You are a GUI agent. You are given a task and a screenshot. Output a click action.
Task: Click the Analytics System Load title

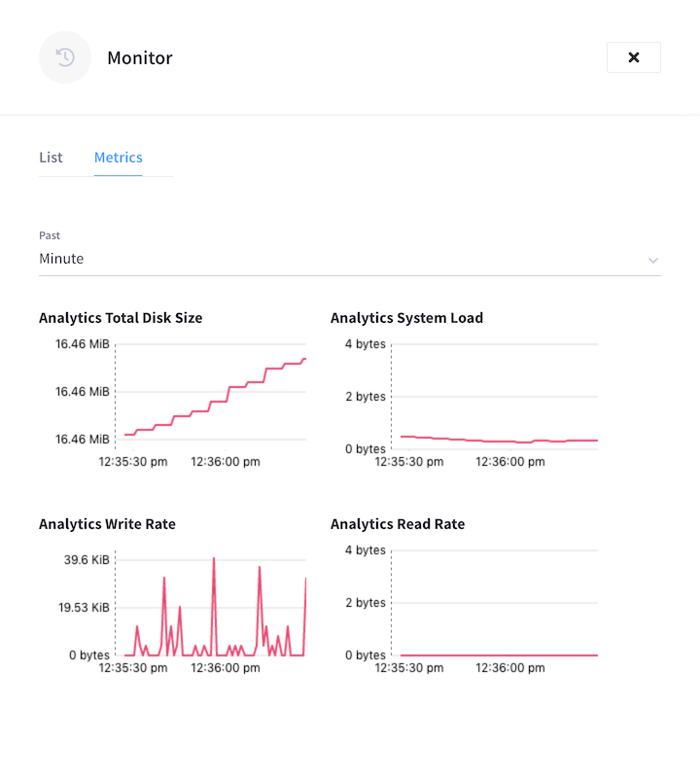(x=406, y=317)
